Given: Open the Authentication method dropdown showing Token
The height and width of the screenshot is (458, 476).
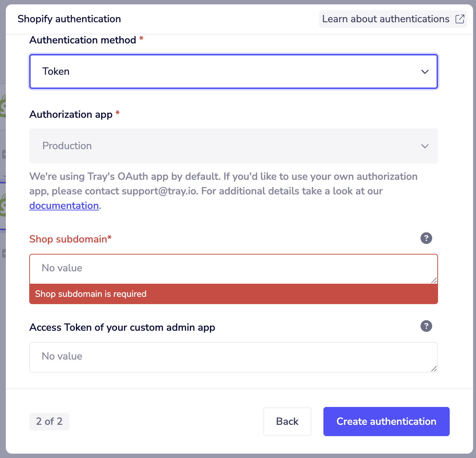Looking at the screenshot, I should click(233, 71).
